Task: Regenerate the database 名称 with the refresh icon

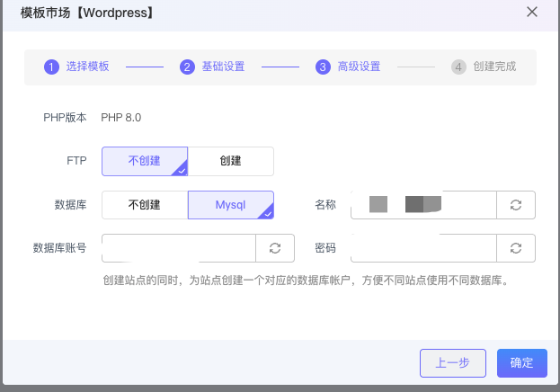Action: (x=516, y=205)
